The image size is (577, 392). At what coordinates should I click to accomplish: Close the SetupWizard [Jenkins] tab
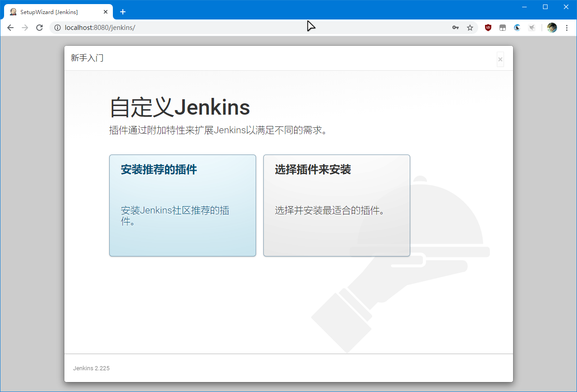(106, 12)
